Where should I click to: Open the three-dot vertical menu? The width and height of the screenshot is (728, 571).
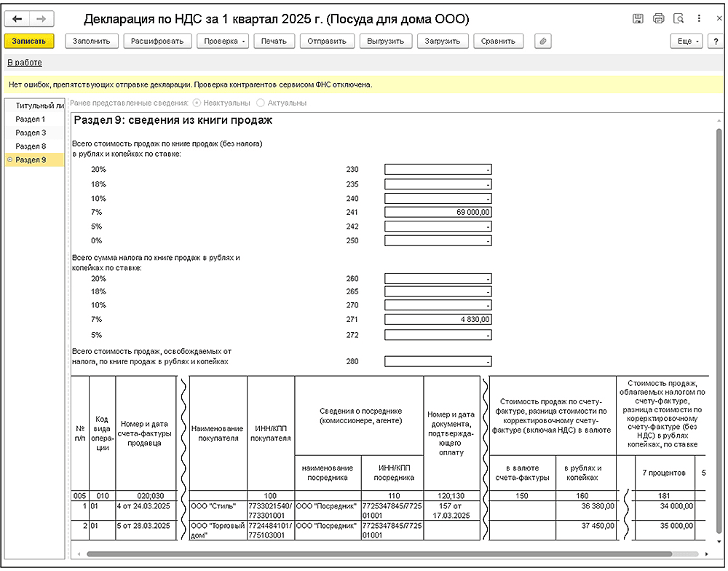[x=698, y=19]
